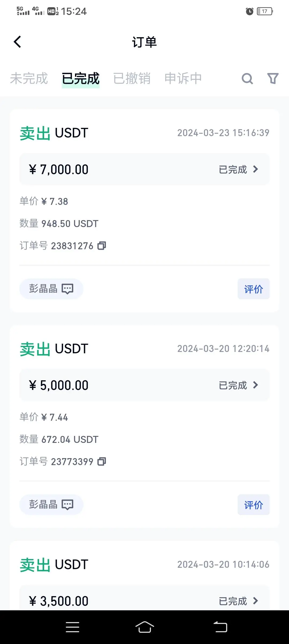The image size is (289, 644).
Task: Expand the ¥3,500.00 order's 已完成 chevron
Action: (x=256, y=601)
